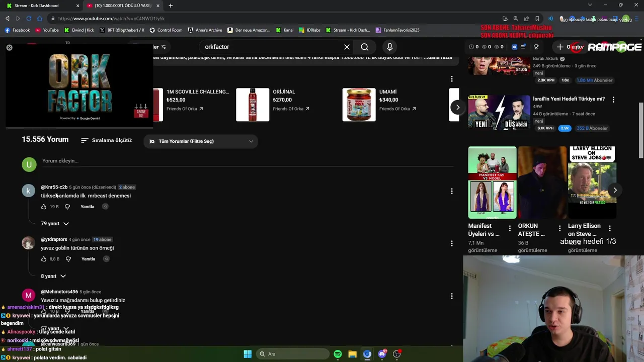Viewport: 644px width, 362px height.
Task: Open options menu for @Knr55-c2b comment
Action: coord(452,191)
